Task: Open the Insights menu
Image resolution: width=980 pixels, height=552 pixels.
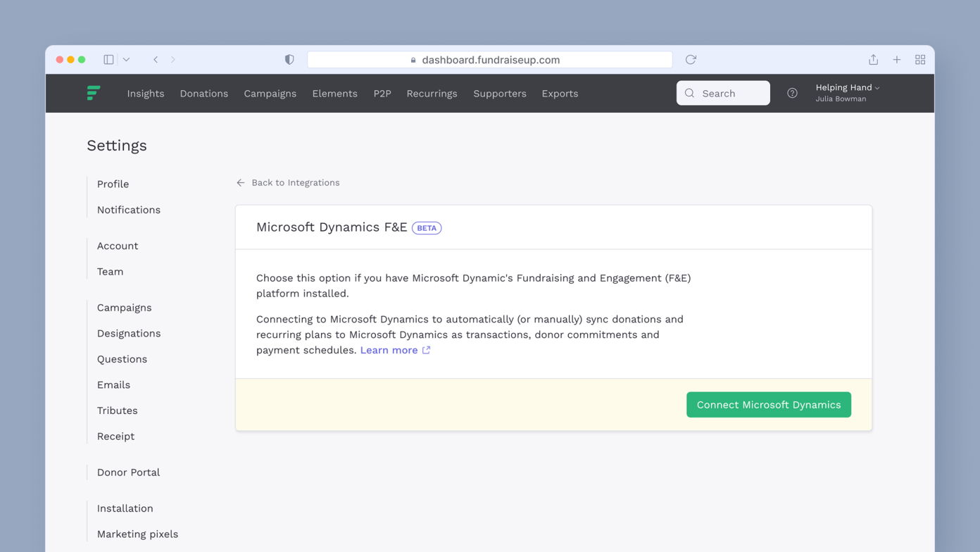Action: (146, 94)
